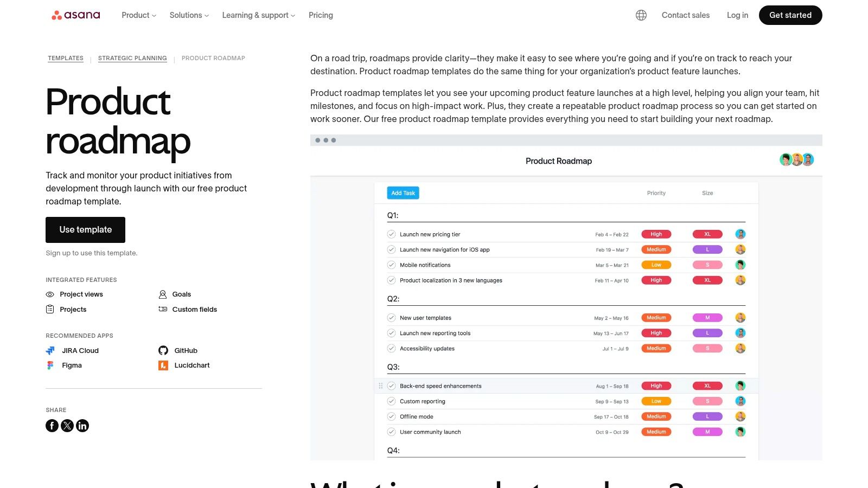Open the Templates breadcrumb
Image resolution: width=868 pixels, height=488 pixels.
66,58
